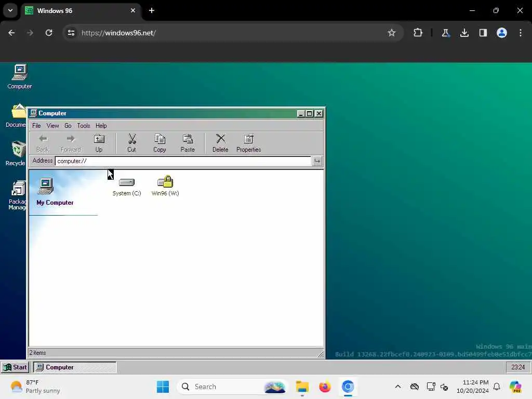Open browser downloads
The height and width of the screenshot is (399, 532).
coord(464,33)
